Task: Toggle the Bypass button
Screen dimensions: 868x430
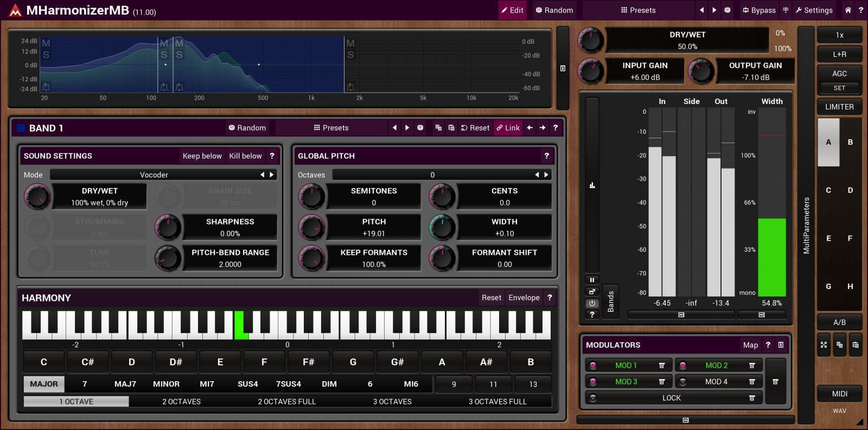Action: (x=759, y=10)
